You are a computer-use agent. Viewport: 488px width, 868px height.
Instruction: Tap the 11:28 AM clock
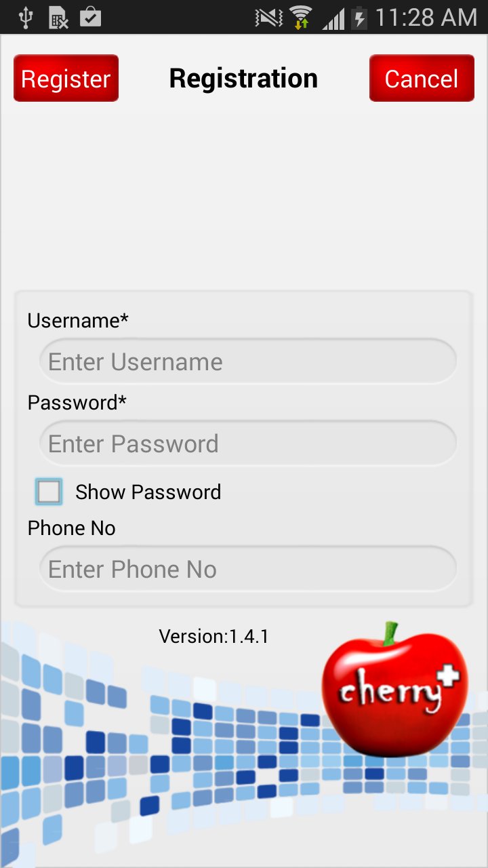(x=426, y=18)
